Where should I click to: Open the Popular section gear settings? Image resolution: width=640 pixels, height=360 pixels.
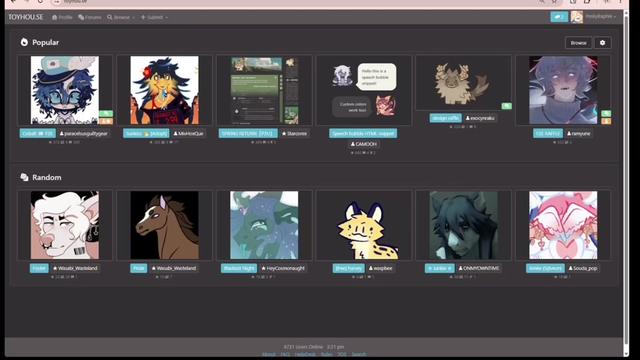[602, 43]
